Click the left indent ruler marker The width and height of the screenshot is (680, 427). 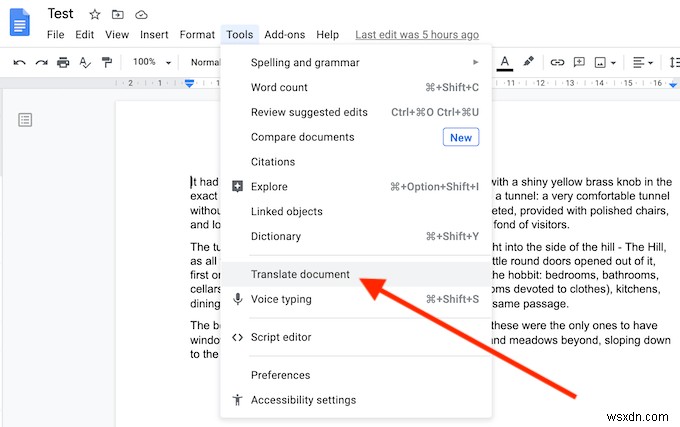click(189, 83)
